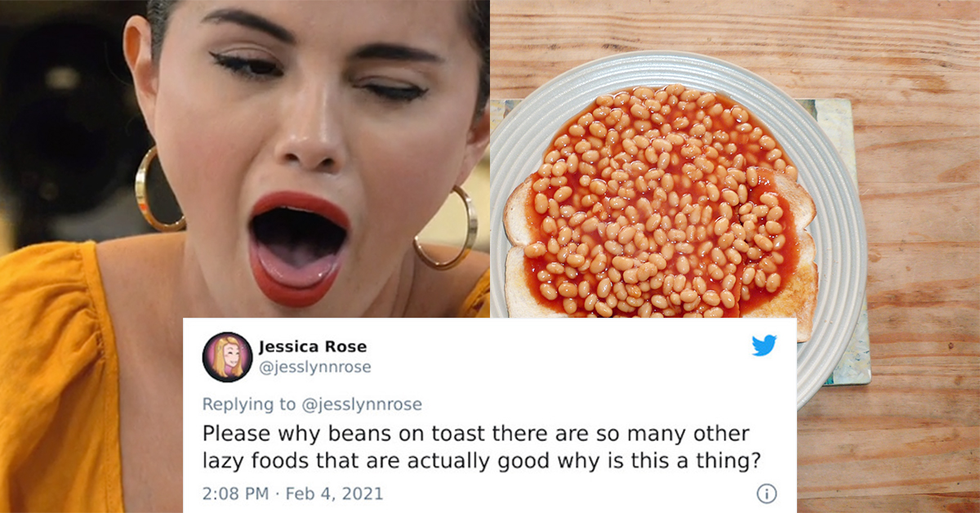Click the 2:08 PM timestamp
Screen dimensions: 980x513
point(233,493)
